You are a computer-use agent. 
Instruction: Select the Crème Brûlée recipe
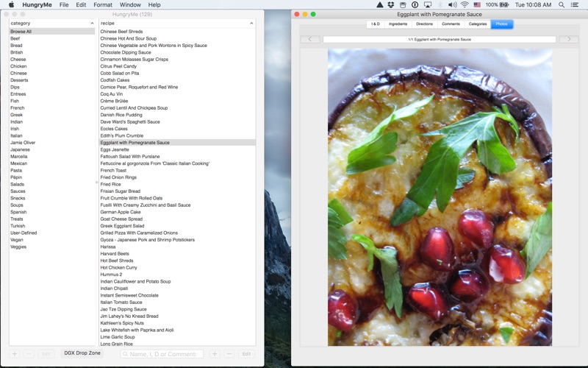pos(177,101)
